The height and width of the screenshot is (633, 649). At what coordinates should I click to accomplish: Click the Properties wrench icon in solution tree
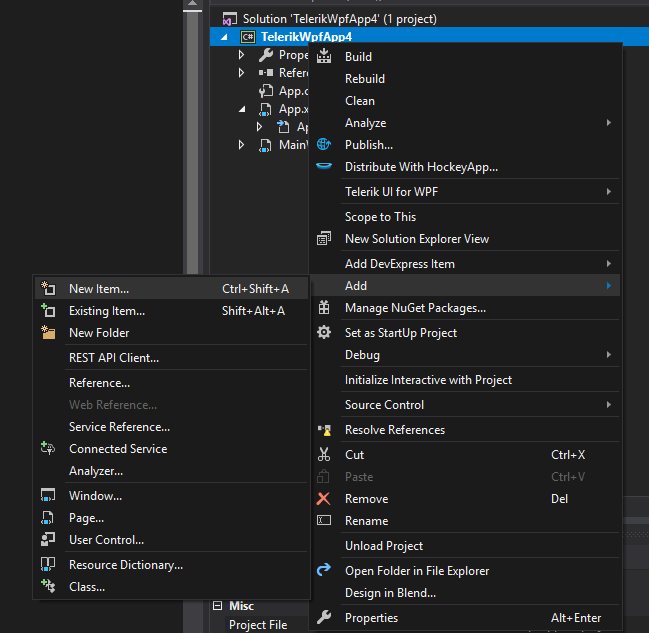266,55
